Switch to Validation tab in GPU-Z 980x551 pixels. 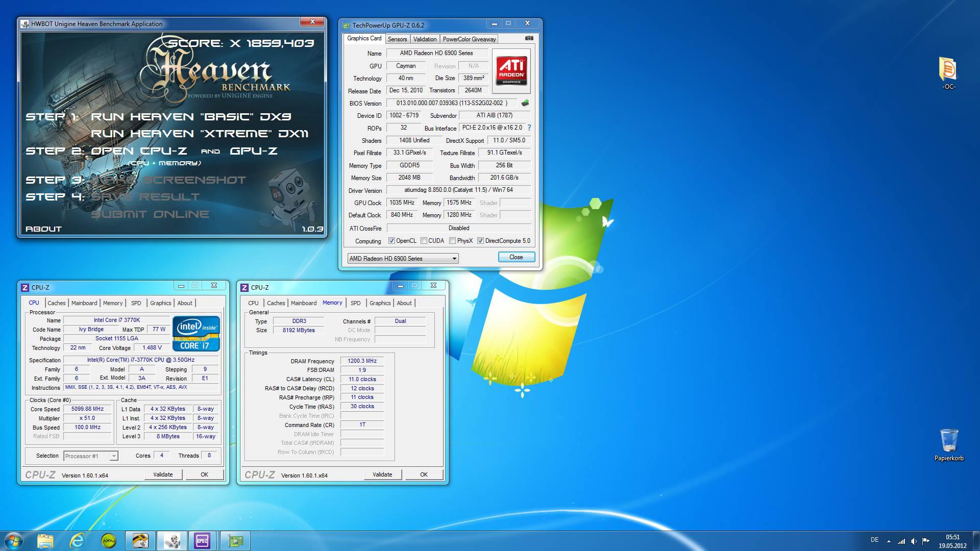point(425,39)
